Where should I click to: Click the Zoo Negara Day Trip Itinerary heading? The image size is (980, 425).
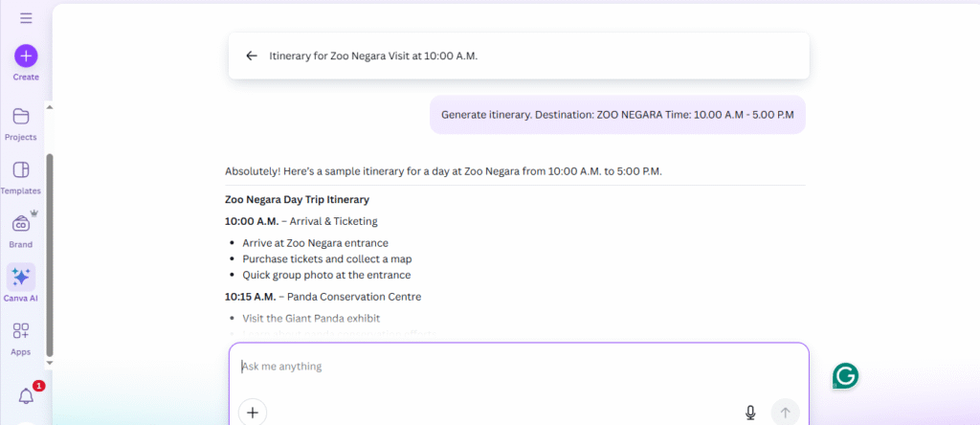[x=297, y=199]
